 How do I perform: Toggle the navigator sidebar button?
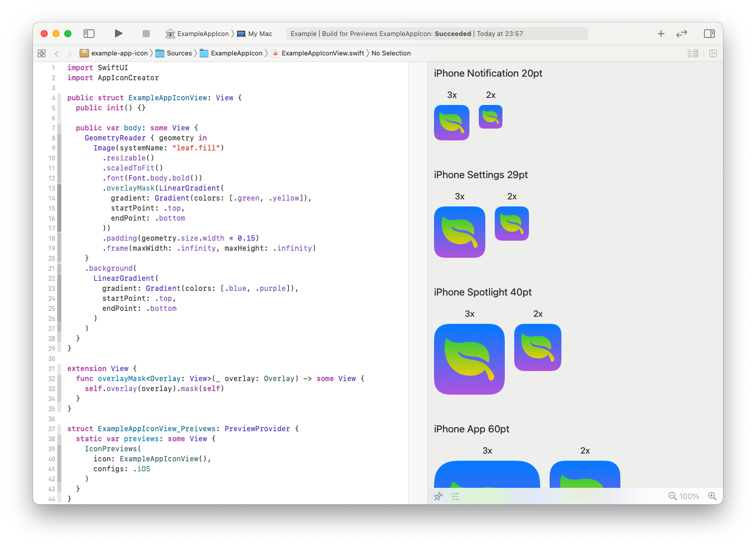point(89,34)
